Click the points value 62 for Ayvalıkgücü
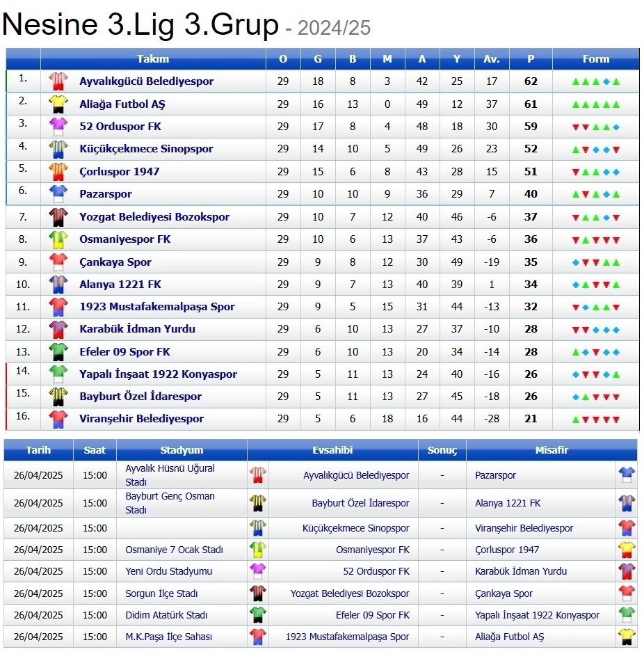The width and height of the screenshot is (644, 654). (x=531, y=81)
